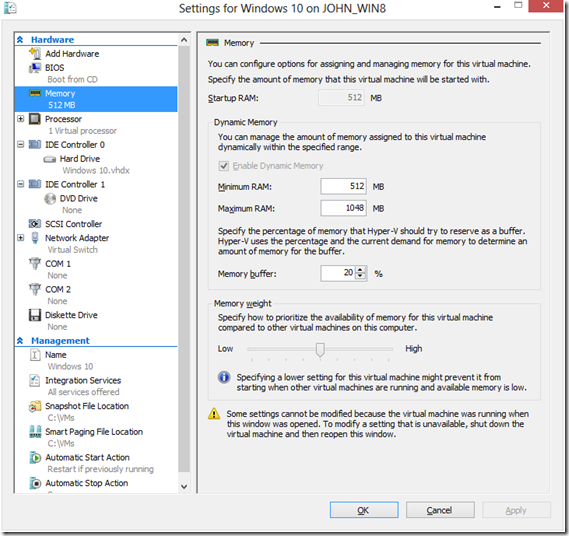
Task: Click the COM 1 port icon
Action: pos(35,263)
